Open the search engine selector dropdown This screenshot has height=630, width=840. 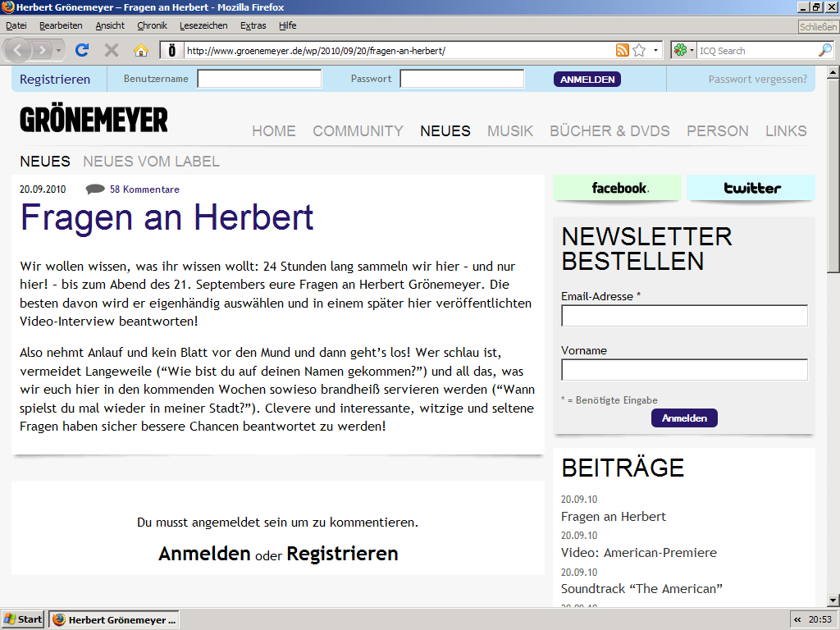click(683, 50)
